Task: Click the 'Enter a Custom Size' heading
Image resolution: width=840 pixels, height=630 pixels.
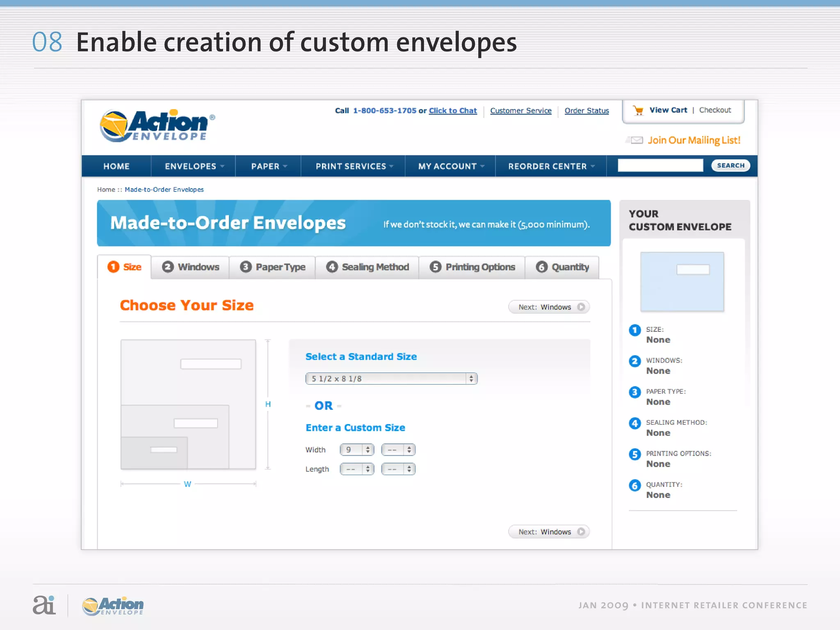Action: (355, 427)
